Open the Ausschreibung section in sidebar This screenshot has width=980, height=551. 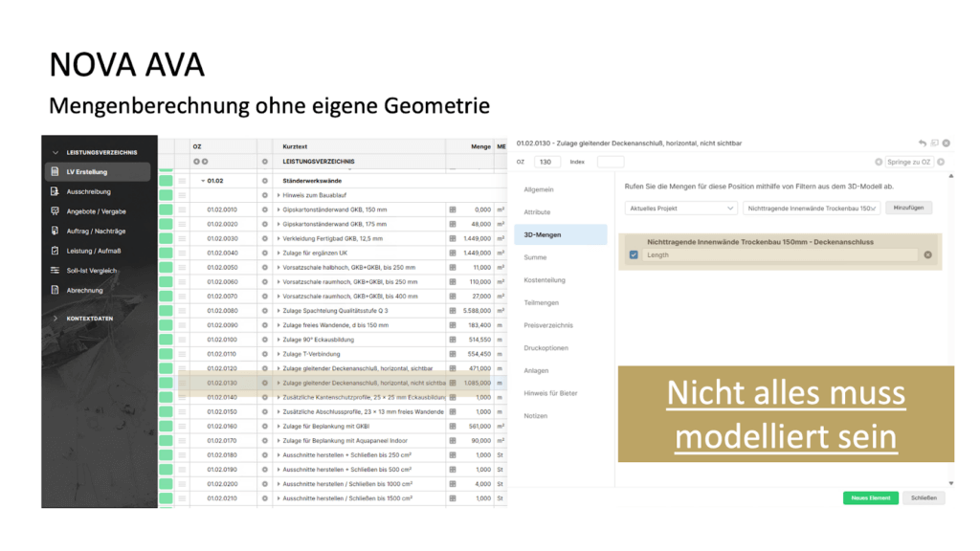[88, 191]
